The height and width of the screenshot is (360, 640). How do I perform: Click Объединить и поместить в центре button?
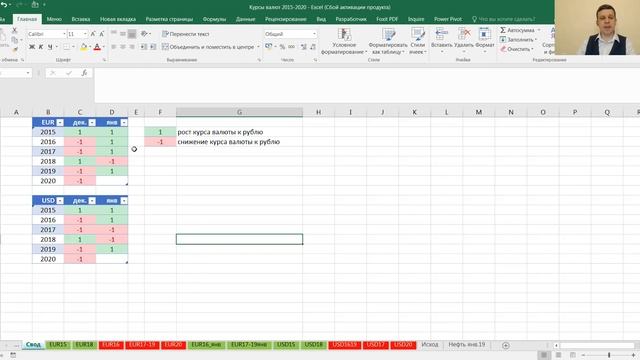208,47
